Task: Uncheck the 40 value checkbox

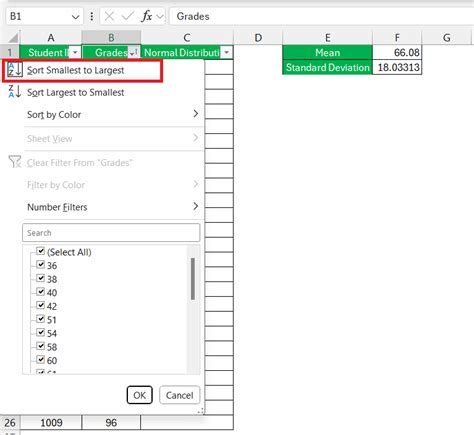Action: 40,292
